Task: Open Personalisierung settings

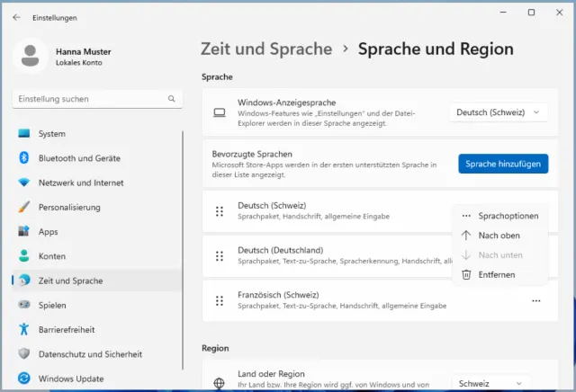Action: (x=68, y=207)
